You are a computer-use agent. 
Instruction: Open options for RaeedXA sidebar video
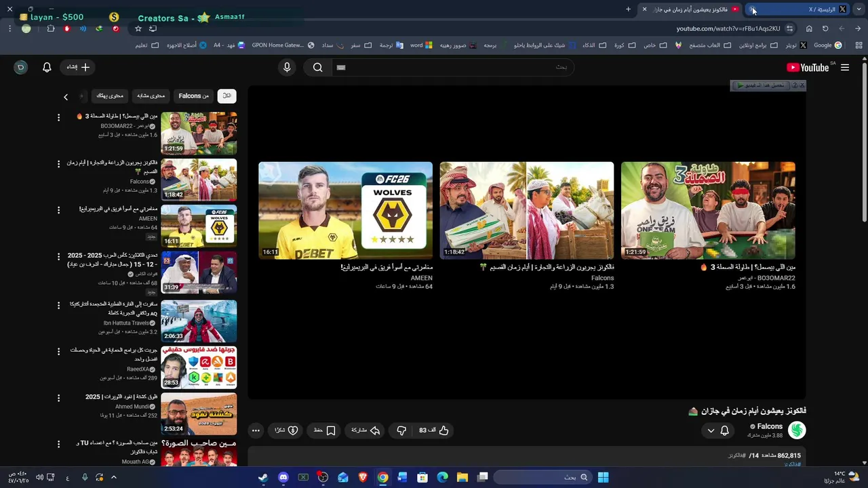click(58, 351)
